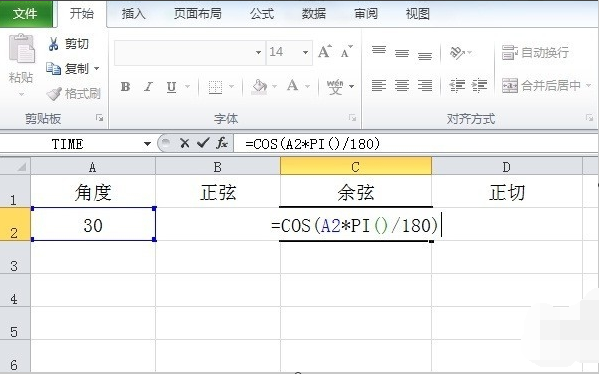Image resolution: width=599 pixels, height=374 pixels.
Task: Increase indent icon
Action: (479, 85)
